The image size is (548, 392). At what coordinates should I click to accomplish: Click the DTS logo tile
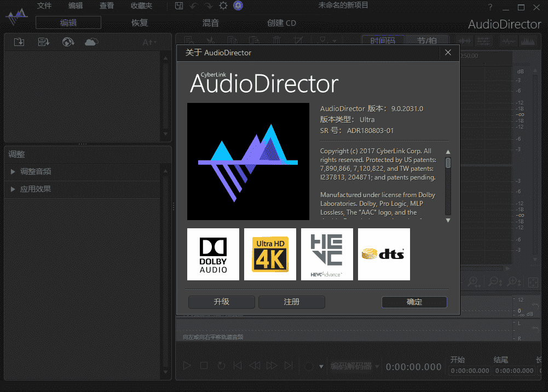coord(384,254)
